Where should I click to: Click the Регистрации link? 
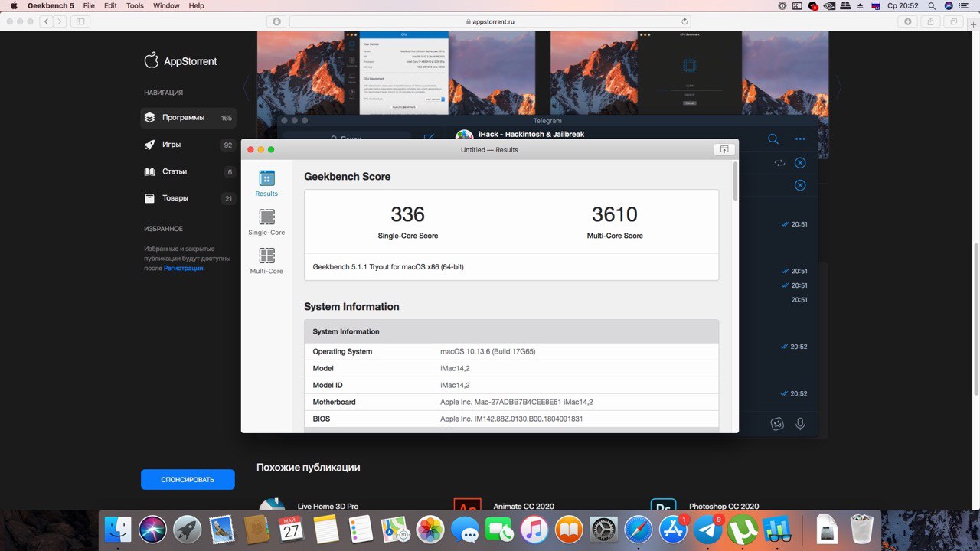pos(183,268)
